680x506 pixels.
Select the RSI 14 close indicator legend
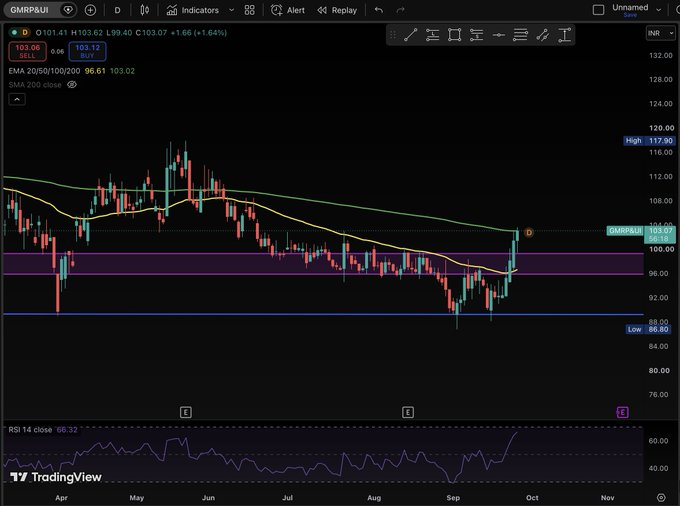point(30,430)
